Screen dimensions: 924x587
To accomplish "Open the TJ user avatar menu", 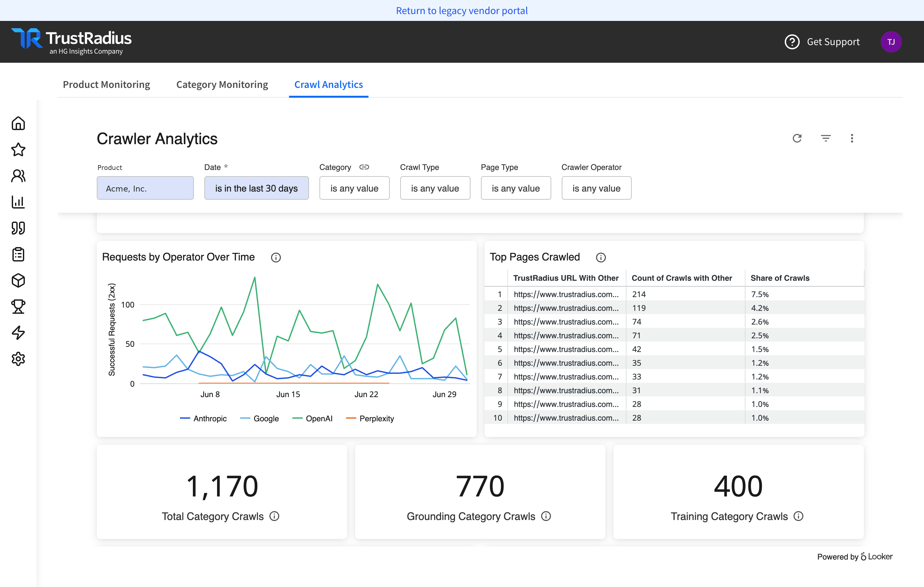I will (x=891, y=42).
